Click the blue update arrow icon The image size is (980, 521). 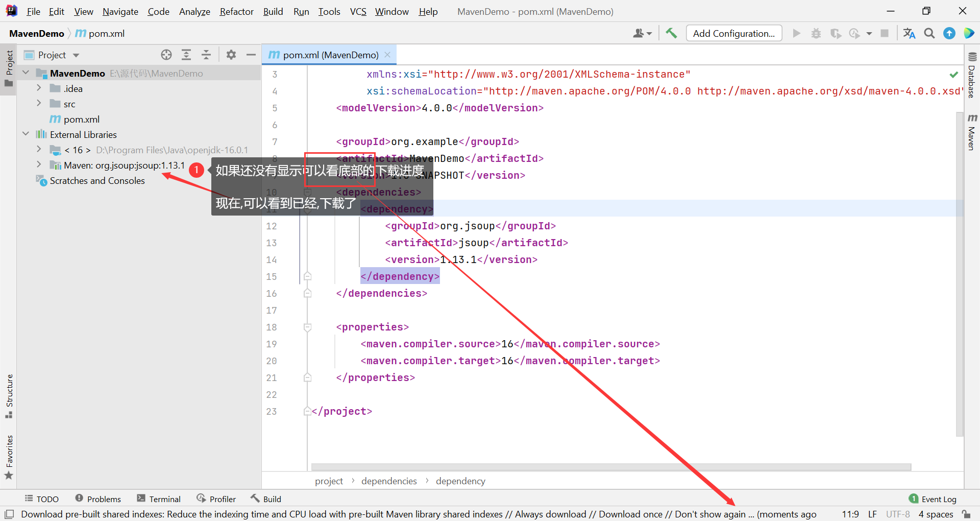coord(949,33)
